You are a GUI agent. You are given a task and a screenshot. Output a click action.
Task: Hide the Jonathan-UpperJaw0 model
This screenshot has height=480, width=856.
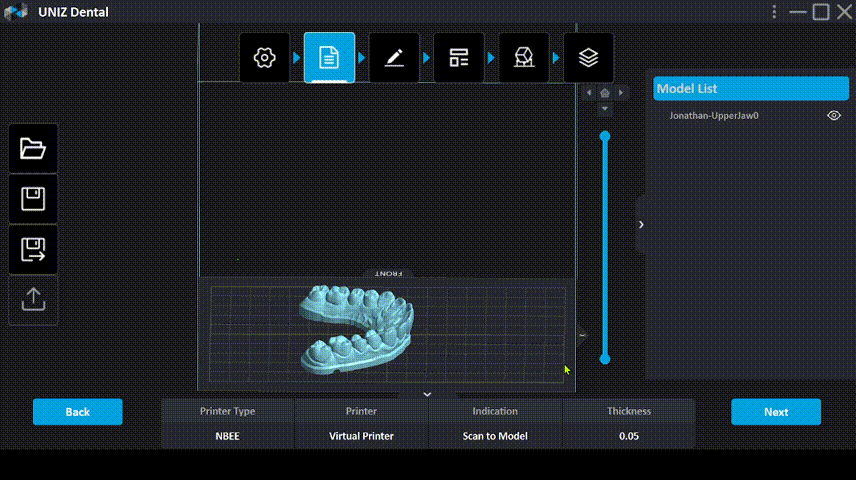pos(834,115)
